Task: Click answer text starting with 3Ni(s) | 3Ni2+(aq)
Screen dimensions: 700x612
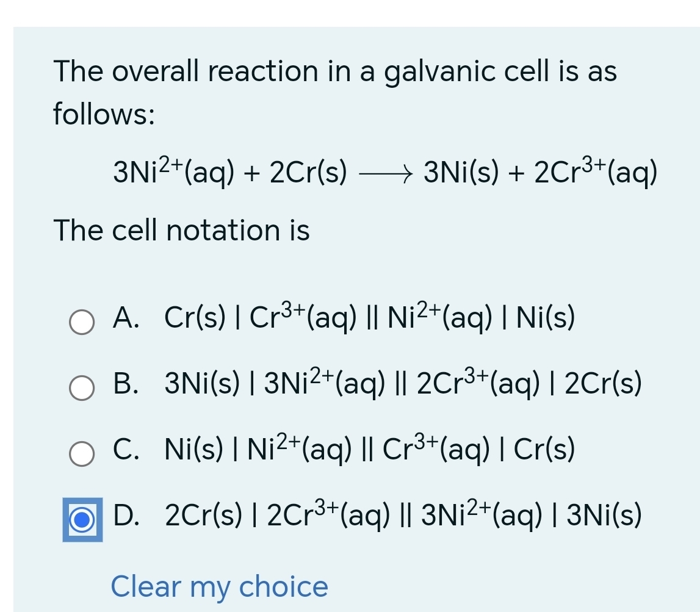Action: point(403,384)
